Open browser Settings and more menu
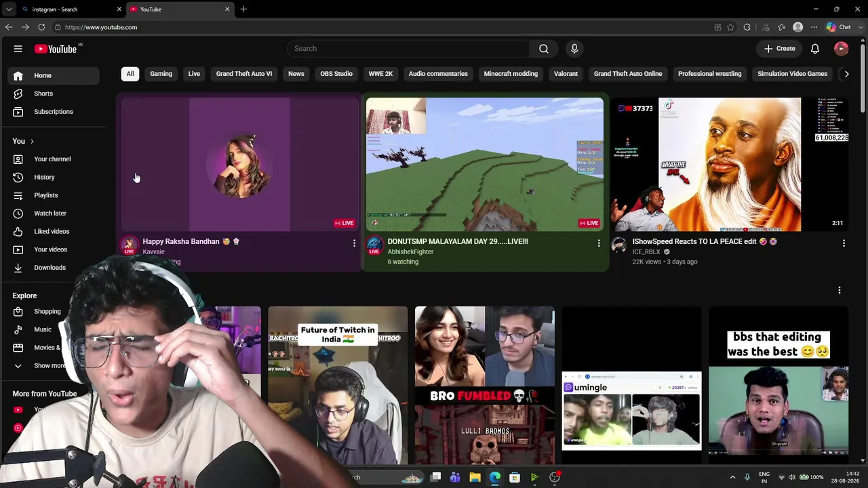The height and width of the screenshot is (488, 868). point(814,27)
